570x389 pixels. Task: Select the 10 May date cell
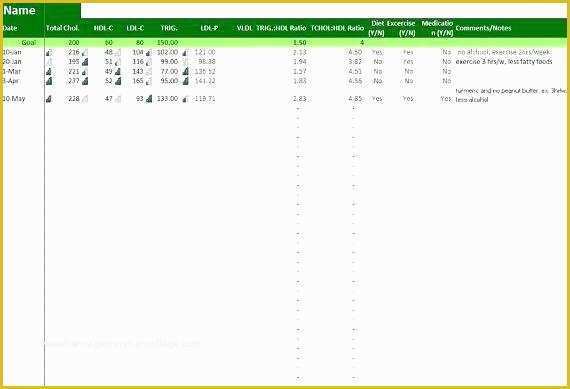point(14,99)
